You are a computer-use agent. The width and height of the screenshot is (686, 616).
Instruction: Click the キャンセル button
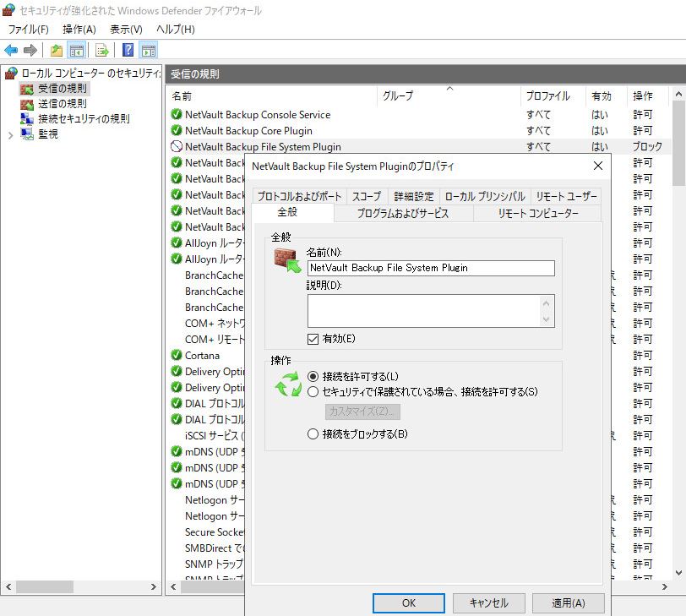tap(488, 603)
